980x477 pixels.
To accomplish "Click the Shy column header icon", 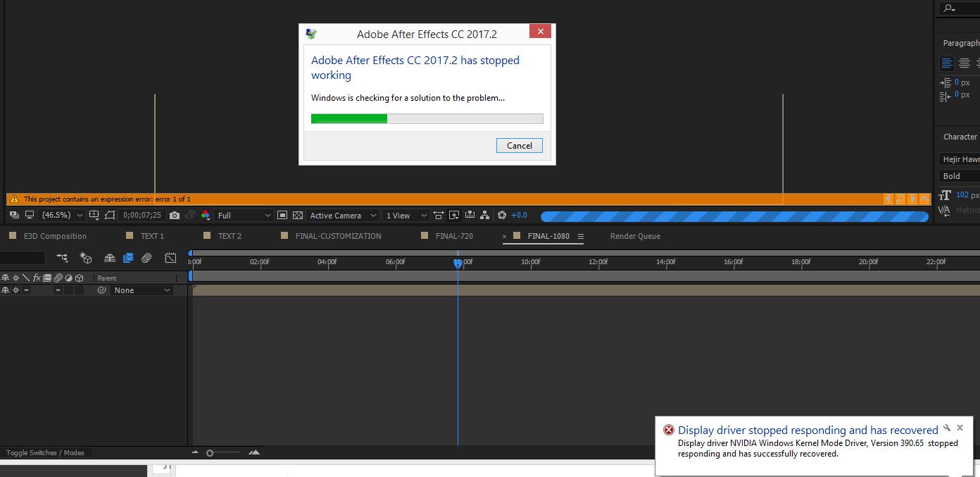I will pos(5,278).
